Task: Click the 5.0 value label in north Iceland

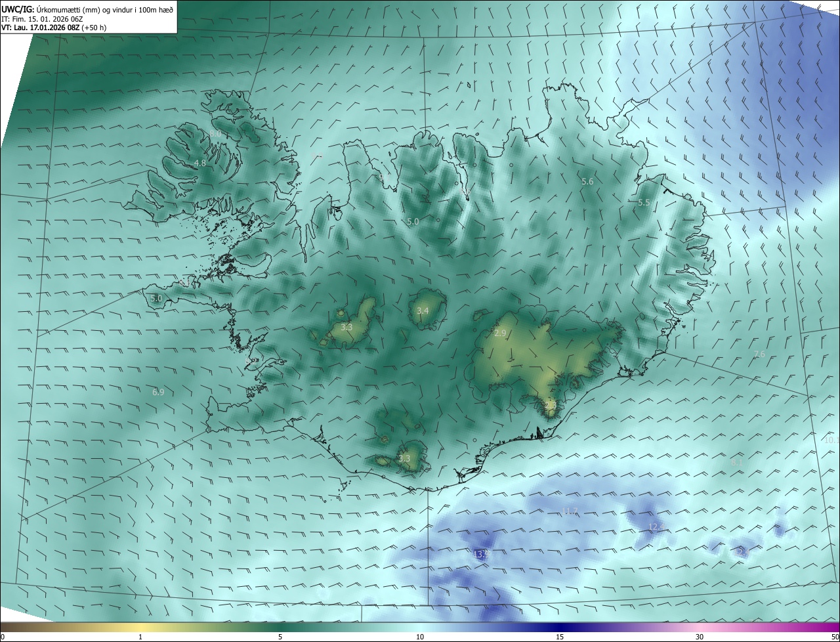Action: click(413, 222)
